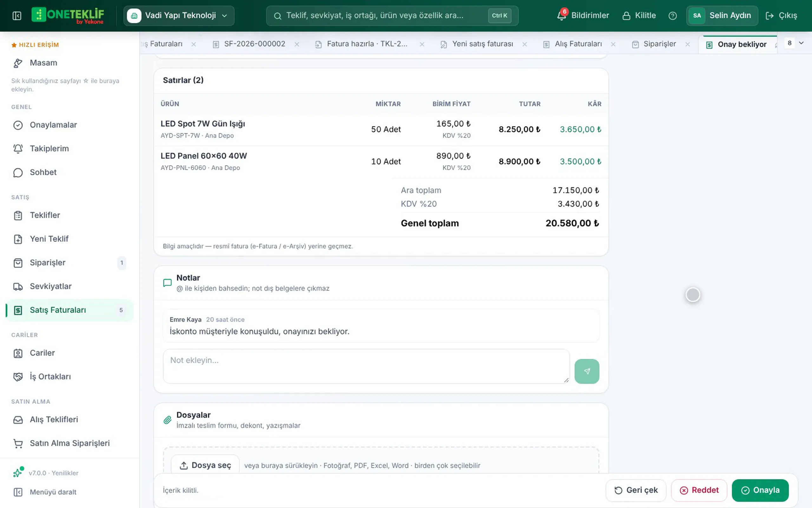Open İş Ortakları in the sidebar
The height and width of the screenshot is (508, 812).
[70, 377]
